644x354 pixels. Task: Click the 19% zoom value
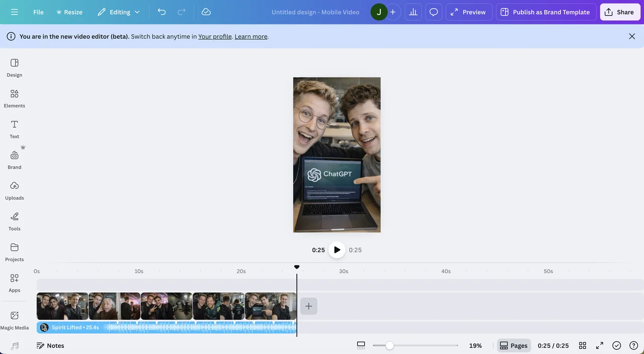[475, 345]
